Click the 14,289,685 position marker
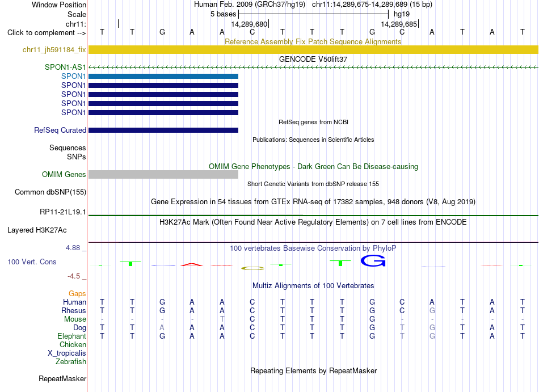This screenshot has height=392, width=539. click(x=399, y=24)
